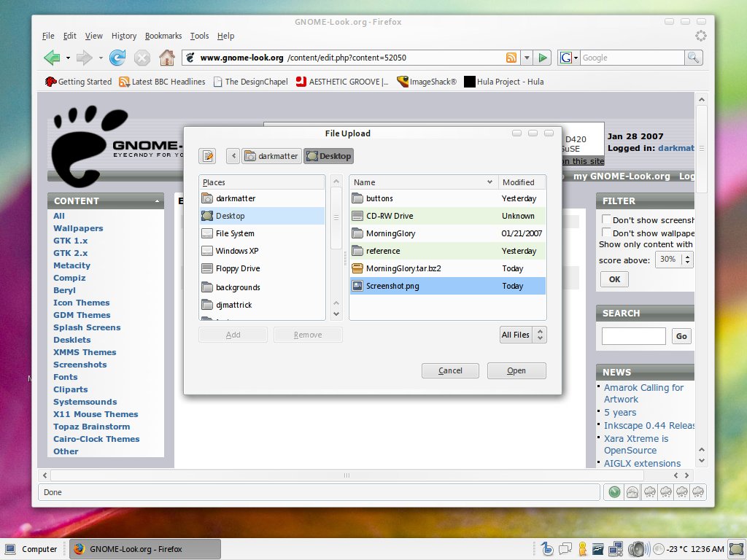This screenshot has height=560, width=747.
Task: Toggle Don't show wallpapers checkbox
Action: [x=606, y=233]
